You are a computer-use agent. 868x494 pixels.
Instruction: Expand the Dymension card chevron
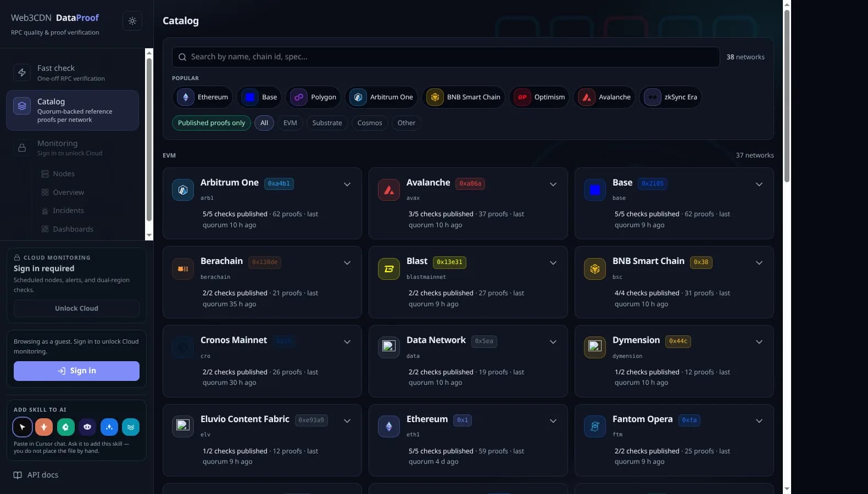tap(759, 342)
